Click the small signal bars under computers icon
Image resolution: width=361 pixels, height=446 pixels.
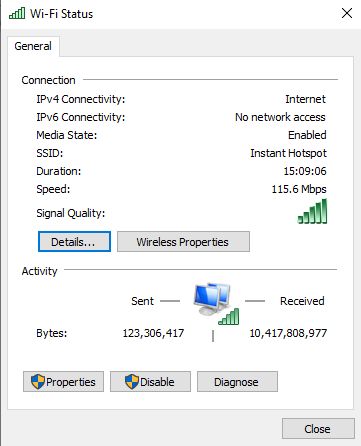pos(229,317)
